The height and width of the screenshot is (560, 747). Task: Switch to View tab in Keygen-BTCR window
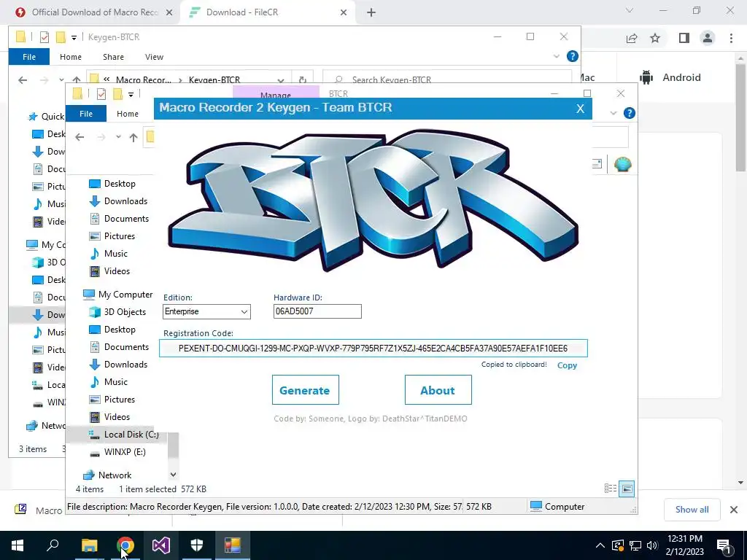point(154,57)
